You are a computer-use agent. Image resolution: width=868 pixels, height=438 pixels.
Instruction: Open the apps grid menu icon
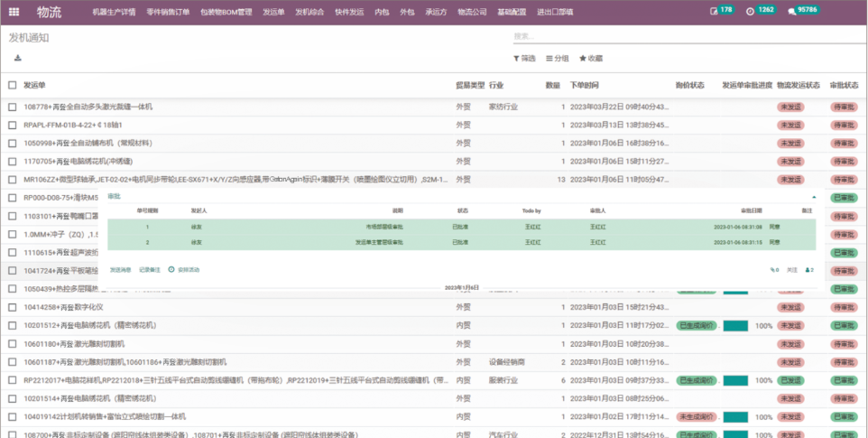(x=14, y=12)
